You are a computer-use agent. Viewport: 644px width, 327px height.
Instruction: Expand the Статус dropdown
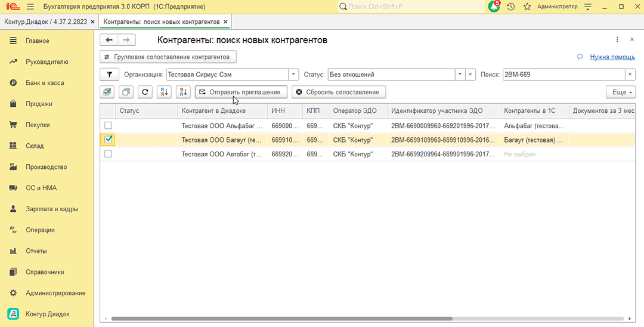[x=460, y=75]
